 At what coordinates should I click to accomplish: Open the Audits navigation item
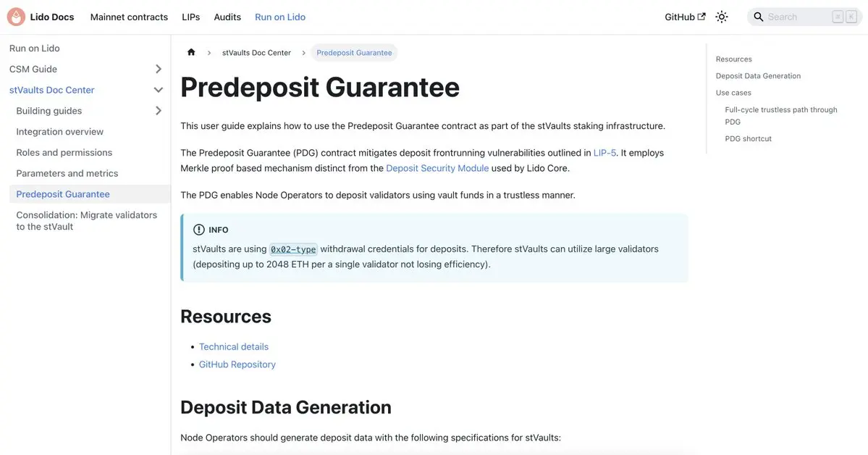pos(227,17)
